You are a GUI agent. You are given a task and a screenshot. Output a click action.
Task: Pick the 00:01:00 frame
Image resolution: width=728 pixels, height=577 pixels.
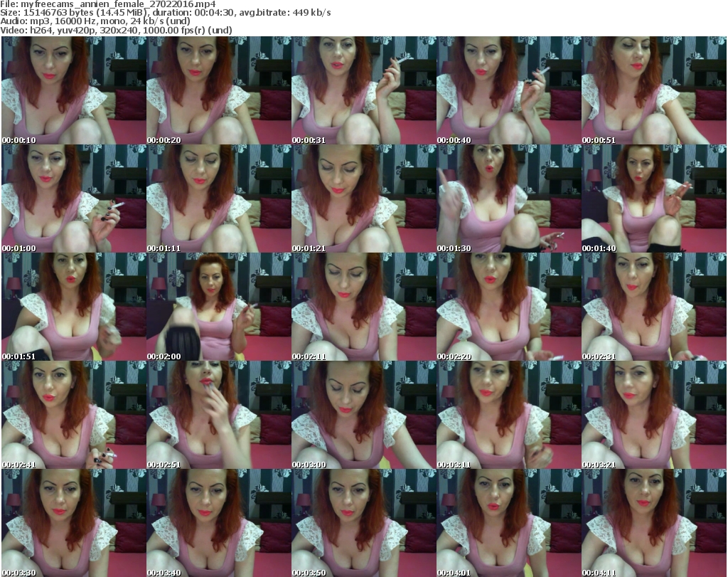[74, 198]
